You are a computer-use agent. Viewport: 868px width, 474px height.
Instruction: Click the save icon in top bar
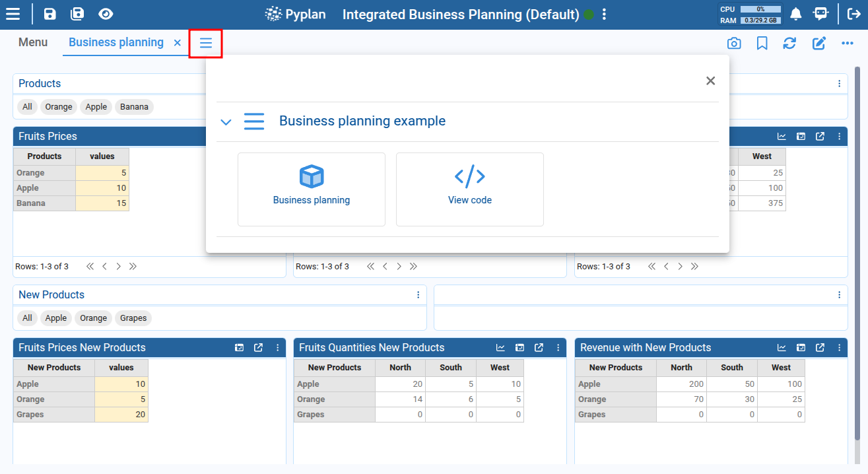coord(50,14)
